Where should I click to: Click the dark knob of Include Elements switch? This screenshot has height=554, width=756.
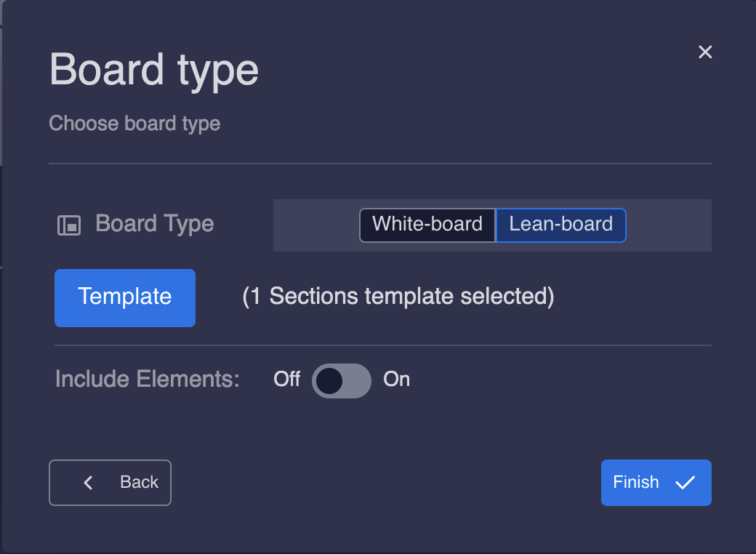coord(329,380)
